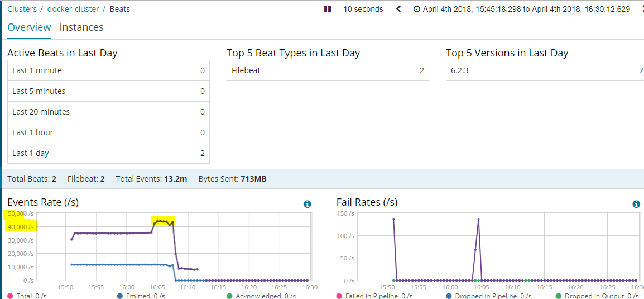Click the Filebeat beat type row

click(x=328, y=71)
